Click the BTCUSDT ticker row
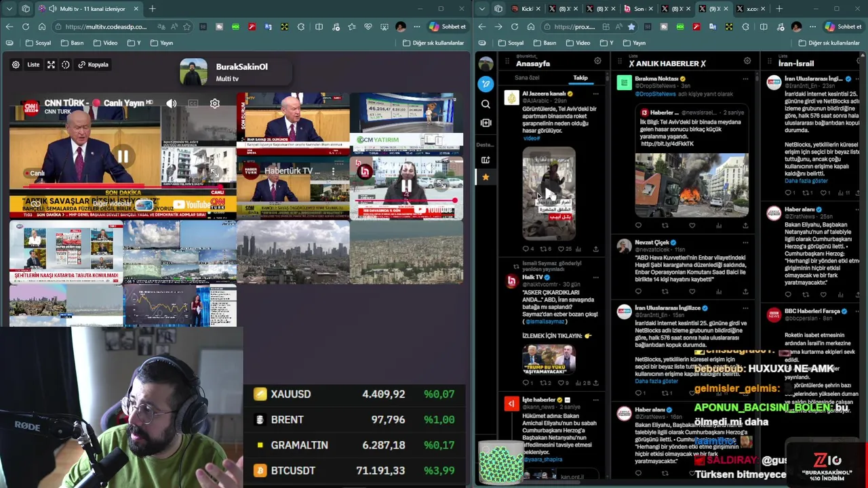868x488 pixels. pyautogui.click(x=354, y=470)
